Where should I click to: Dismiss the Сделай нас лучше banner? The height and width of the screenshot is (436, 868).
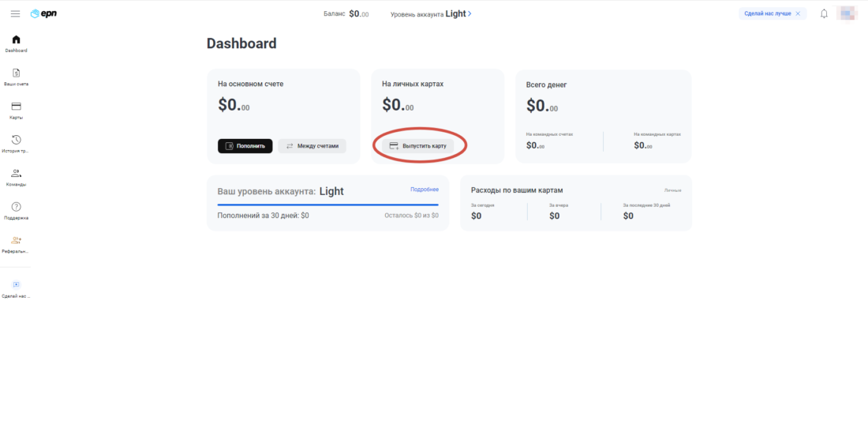798,13
